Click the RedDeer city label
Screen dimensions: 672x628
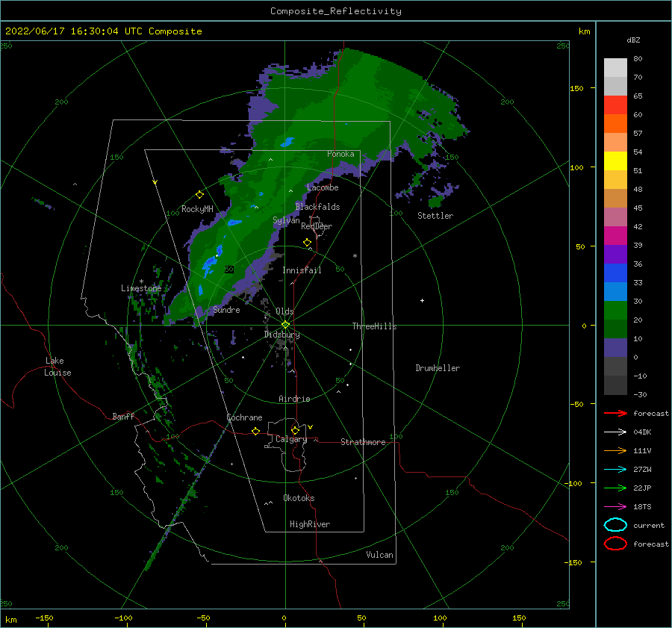[317, 226]
